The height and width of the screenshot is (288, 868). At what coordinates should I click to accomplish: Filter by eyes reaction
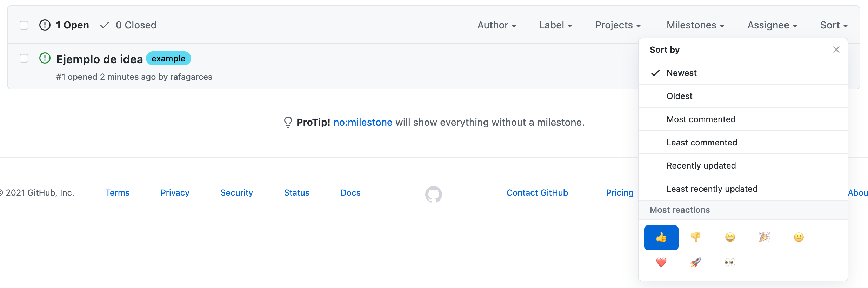click(x=730, y=262)
